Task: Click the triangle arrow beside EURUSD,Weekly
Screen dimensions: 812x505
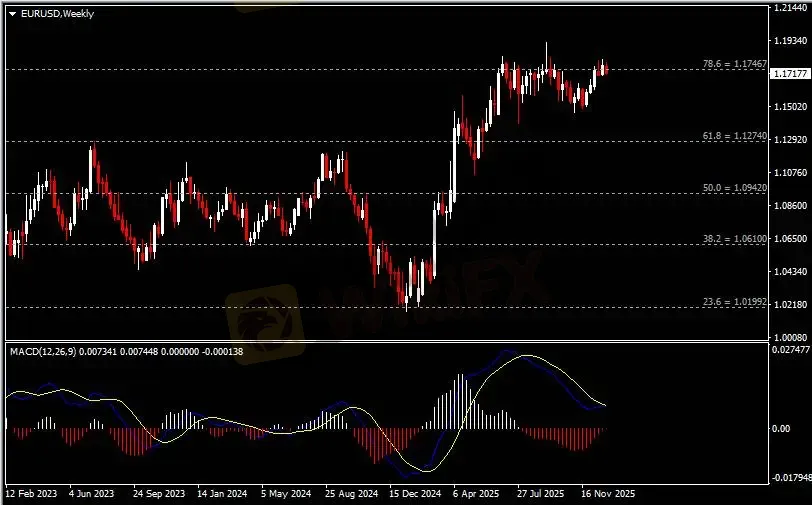Action: point(12,13)
